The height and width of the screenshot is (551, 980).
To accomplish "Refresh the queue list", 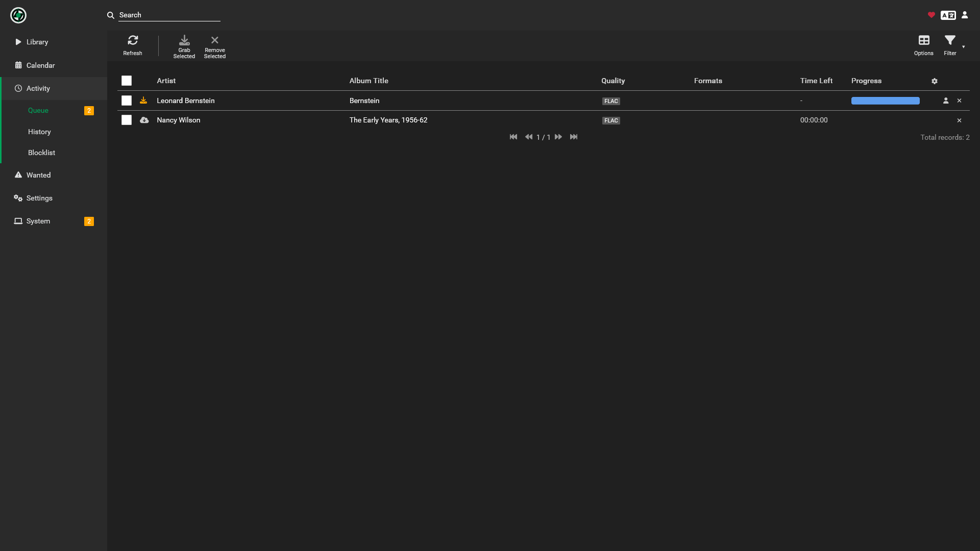I will tap(133, 46).
